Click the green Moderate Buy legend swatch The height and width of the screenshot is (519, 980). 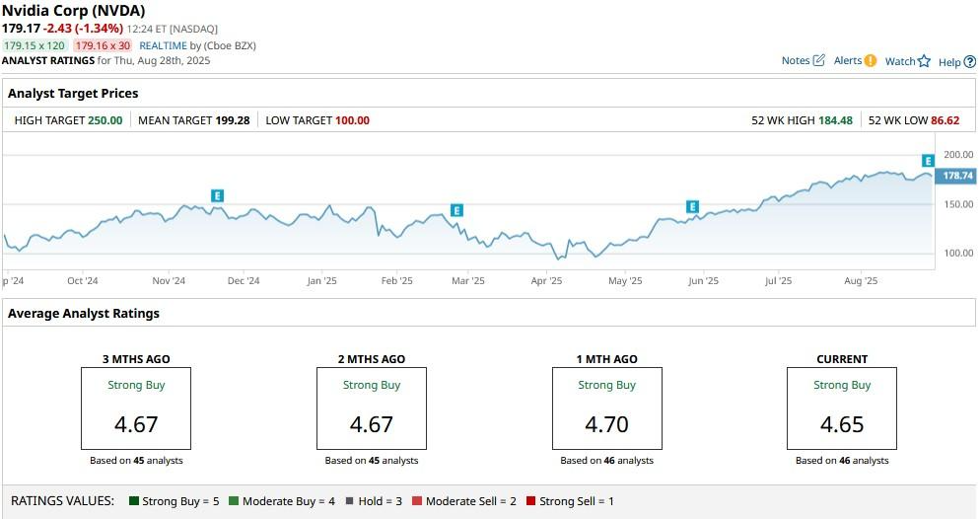tap(234, 501)
